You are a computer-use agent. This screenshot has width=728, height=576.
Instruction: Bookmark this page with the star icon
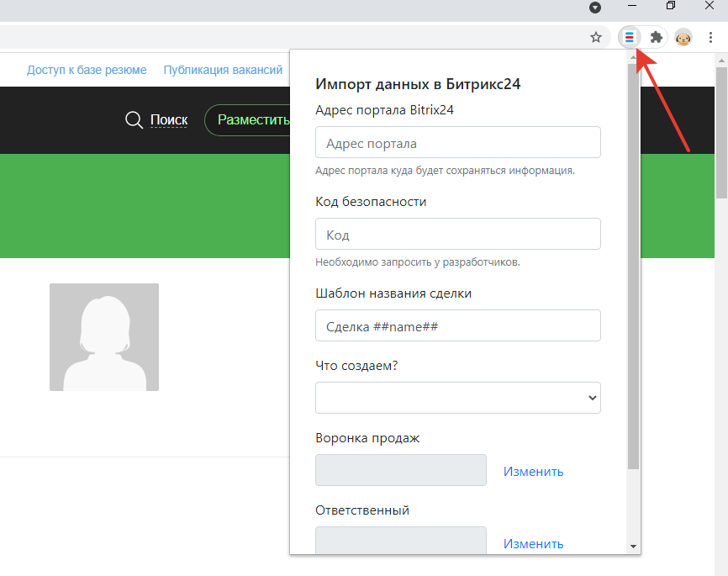point(596,37)
